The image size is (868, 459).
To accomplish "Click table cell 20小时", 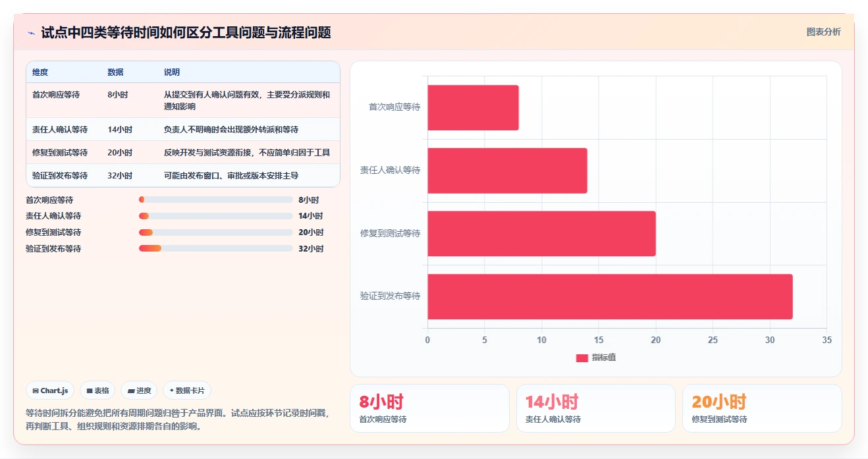I will point(120,153).
